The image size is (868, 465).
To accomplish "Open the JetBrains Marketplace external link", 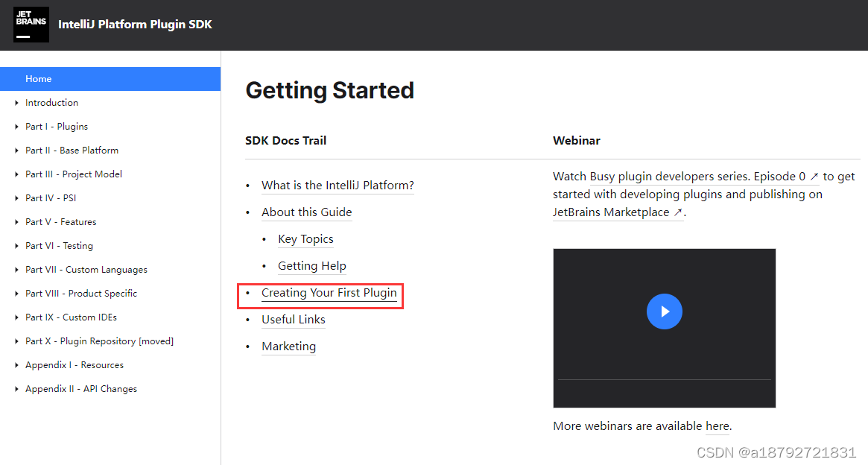I will click(x=618, y=212).
